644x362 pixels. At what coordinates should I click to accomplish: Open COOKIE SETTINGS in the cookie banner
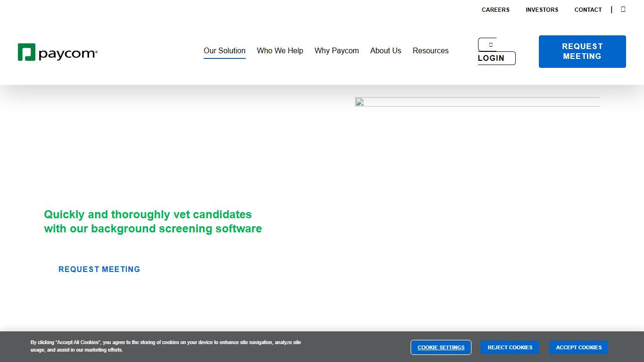tap(441, 347)
